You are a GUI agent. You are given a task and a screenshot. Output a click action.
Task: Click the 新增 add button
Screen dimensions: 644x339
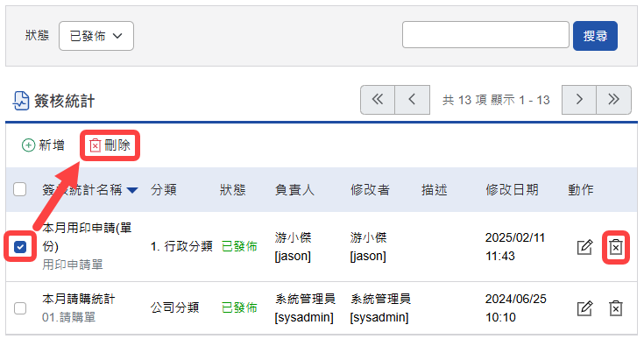coord(43,145)
